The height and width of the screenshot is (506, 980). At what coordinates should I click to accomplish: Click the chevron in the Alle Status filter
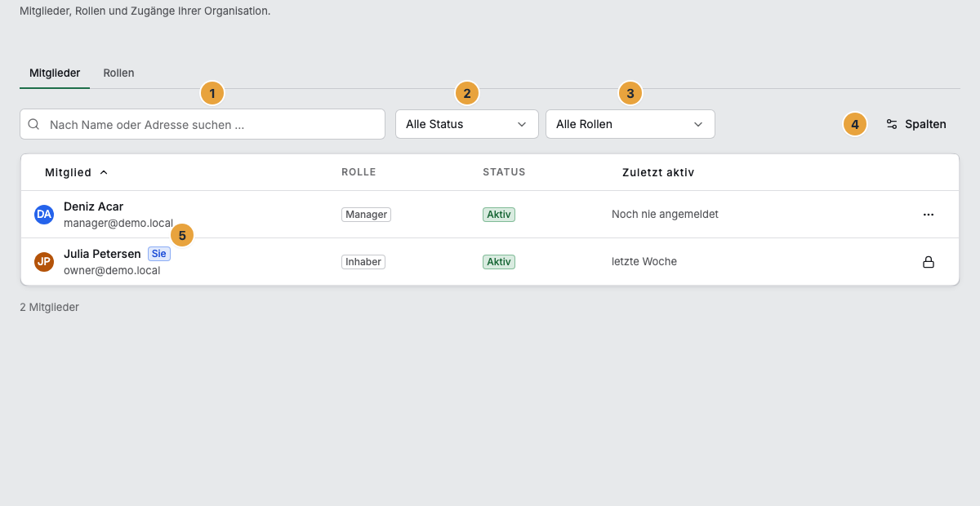tap(522, 125)
